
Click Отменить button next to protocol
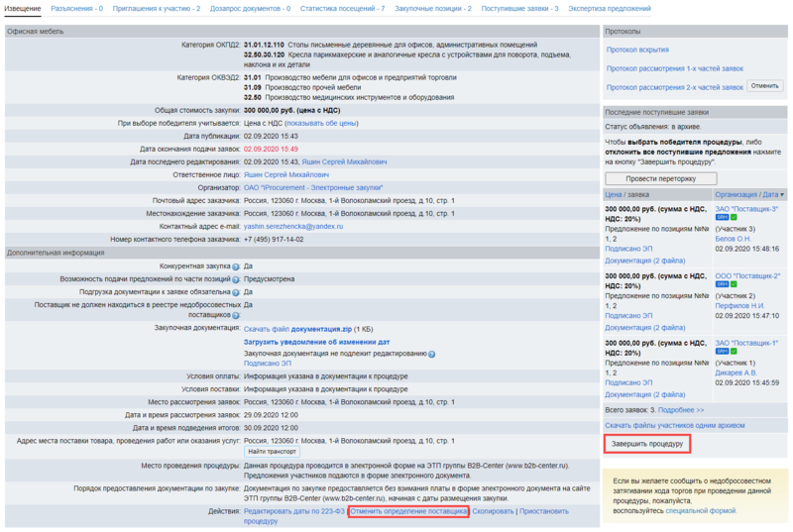click(x=764, y=87)
